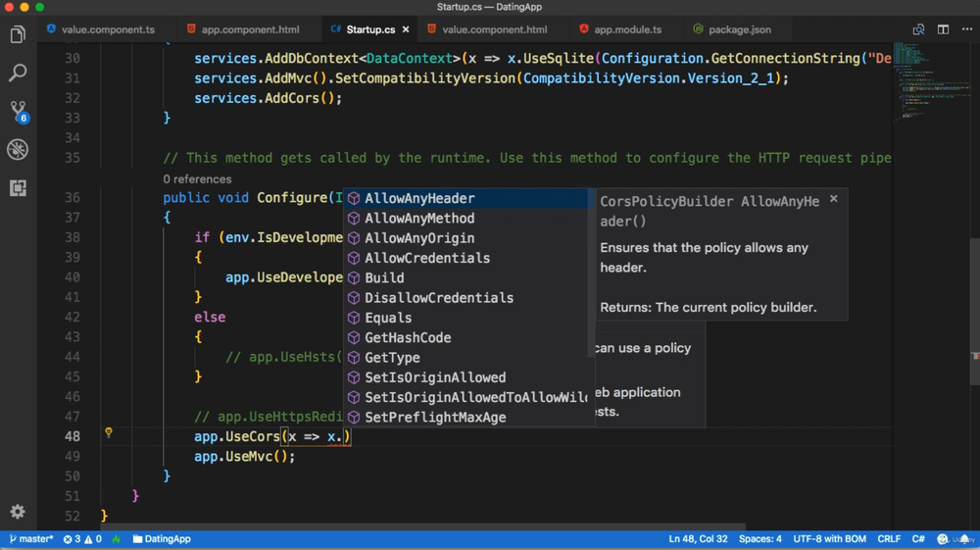Open the Explorer view in activity bar
Image resolution: width=980 pixels, height=550 pixels.
click(x=18, y=35)
